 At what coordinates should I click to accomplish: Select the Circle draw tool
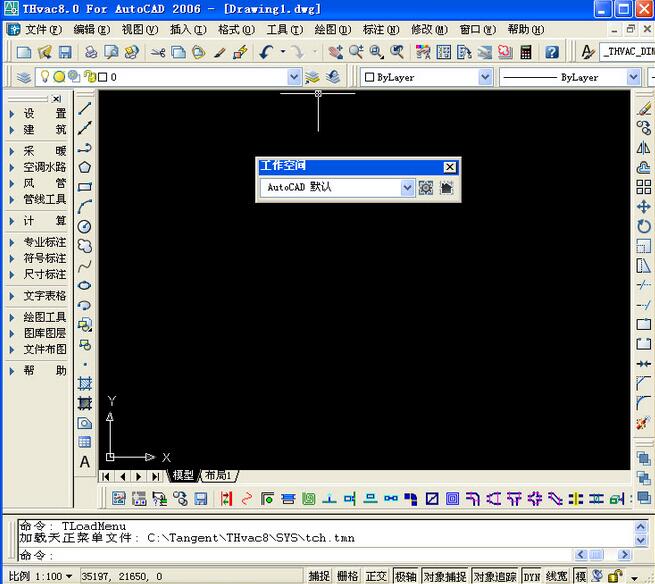(x=85, y=226)
